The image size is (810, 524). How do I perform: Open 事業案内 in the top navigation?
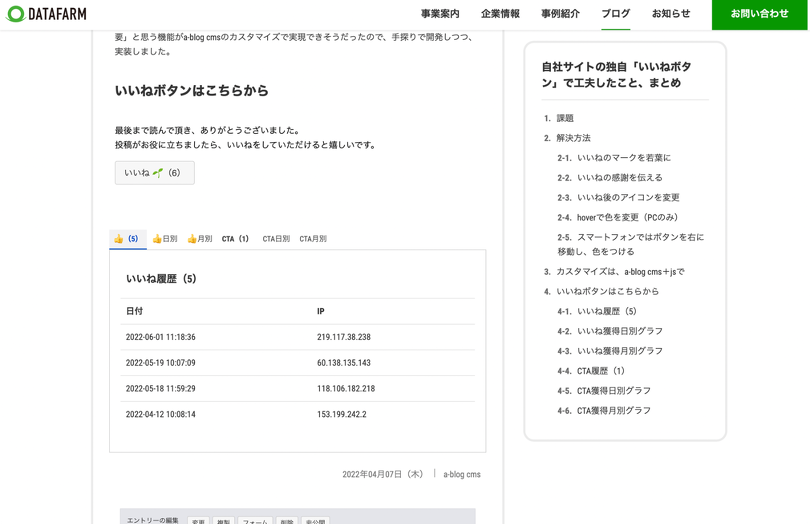pyautogui.click(x=440, y=14)
